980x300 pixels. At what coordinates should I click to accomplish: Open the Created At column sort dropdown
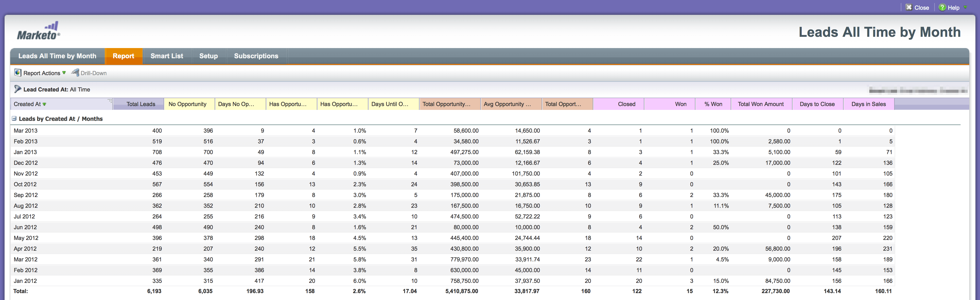point(44,104)
